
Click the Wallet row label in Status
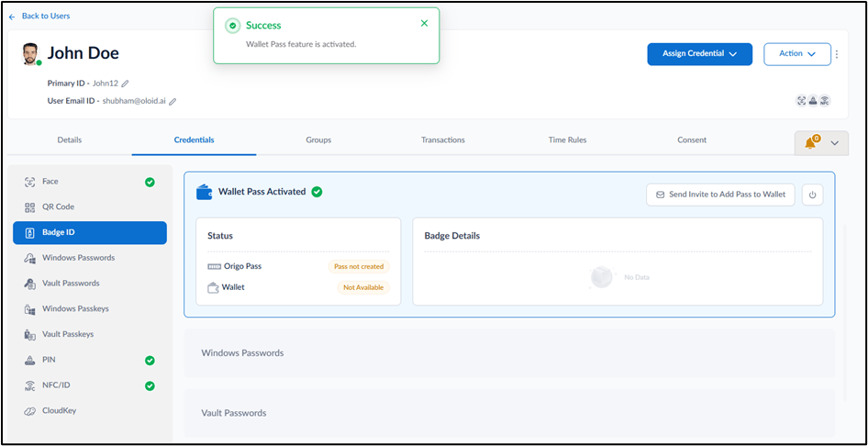pyautogui.click(x=233, y=287)
